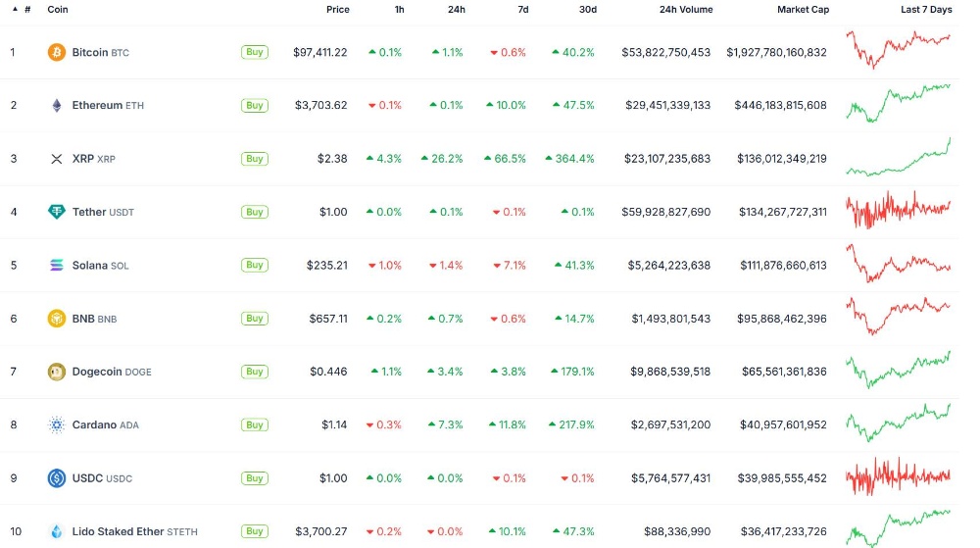Viewport: 980px width, 548px height.
Task: Open BNB's 7-day sparkline chart
Action: coord(898,317)
